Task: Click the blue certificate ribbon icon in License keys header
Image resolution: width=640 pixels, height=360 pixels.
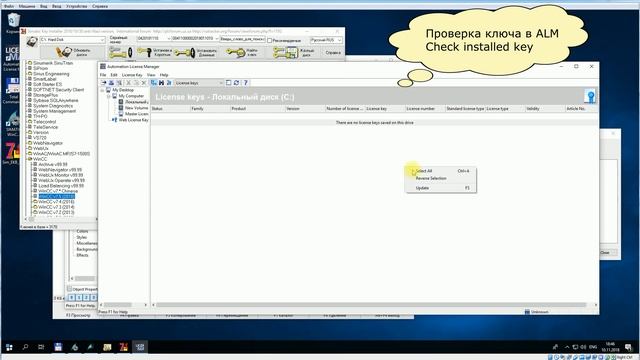Action: 591,97
